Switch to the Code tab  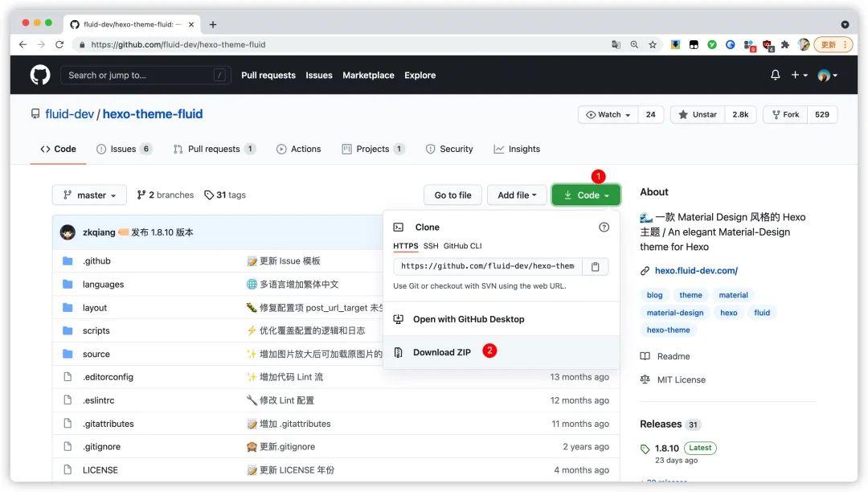pyautogui.click(x=58, y=149)
